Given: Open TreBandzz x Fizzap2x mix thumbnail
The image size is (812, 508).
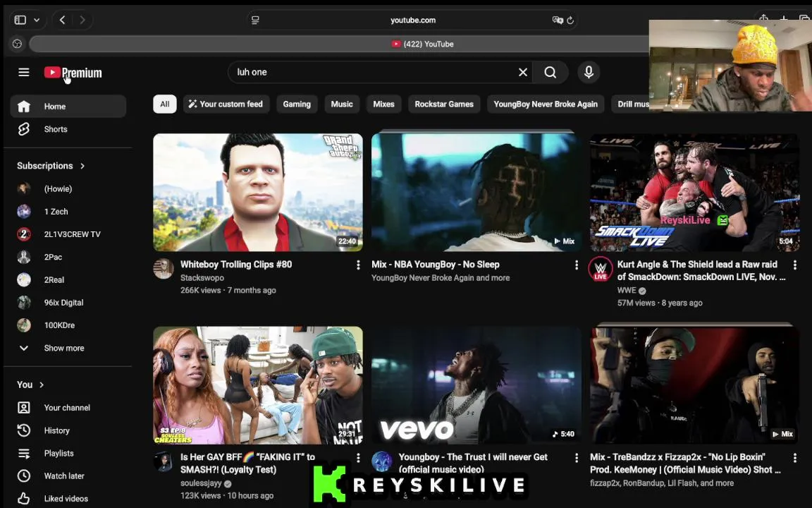Looking at the screenshot, I should (x=694, y=385).
